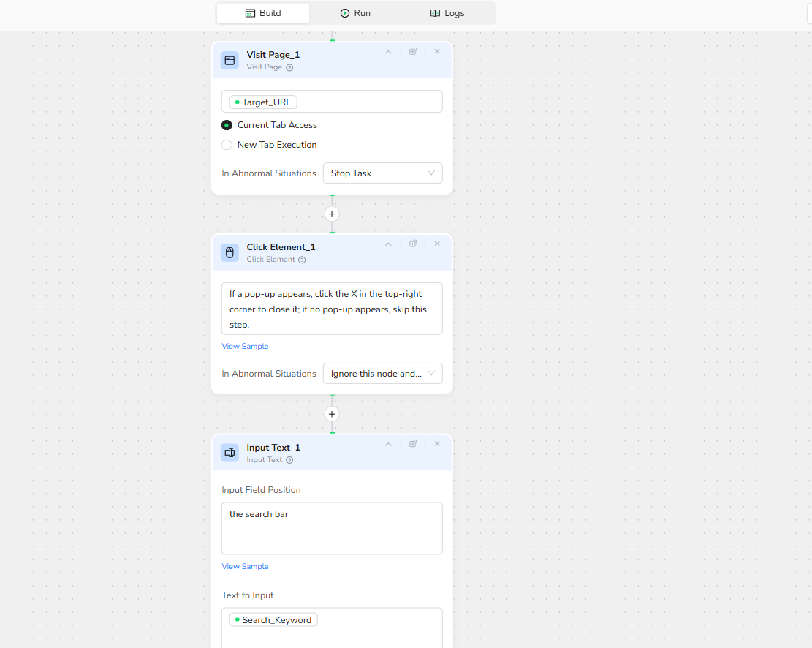The image size is (812, 648).
Task: Click View Sample under Input Field Position
Action: [x=245, y=567]
